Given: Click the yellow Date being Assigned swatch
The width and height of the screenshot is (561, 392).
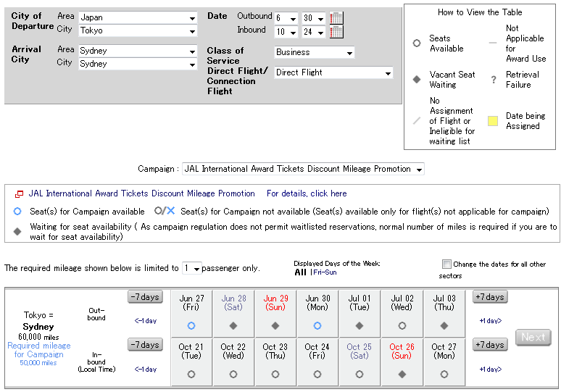Looking at the screenshot, I should coord(492,121).
